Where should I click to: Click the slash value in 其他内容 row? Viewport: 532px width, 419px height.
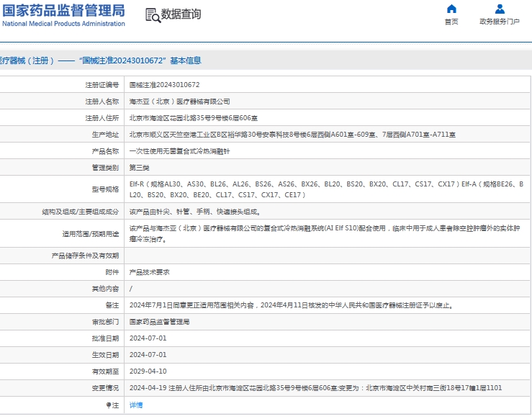131,289
